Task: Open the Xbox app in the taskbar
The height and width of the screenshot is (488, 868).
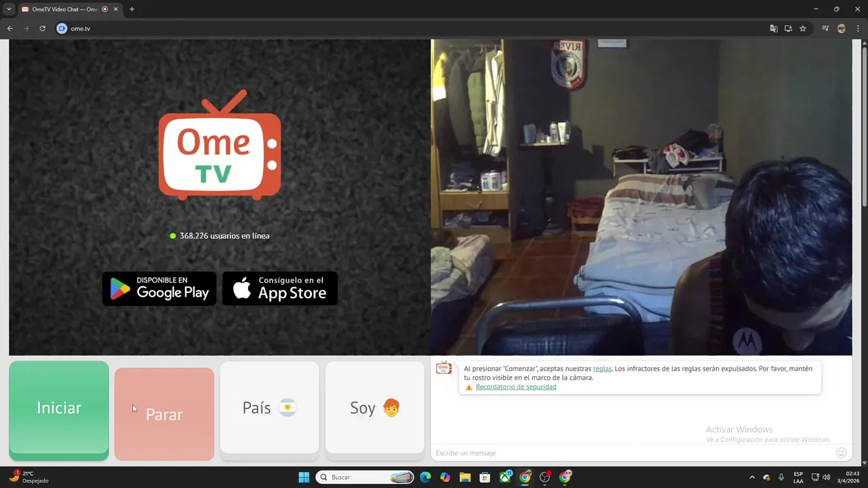Action: pos(505,477)
